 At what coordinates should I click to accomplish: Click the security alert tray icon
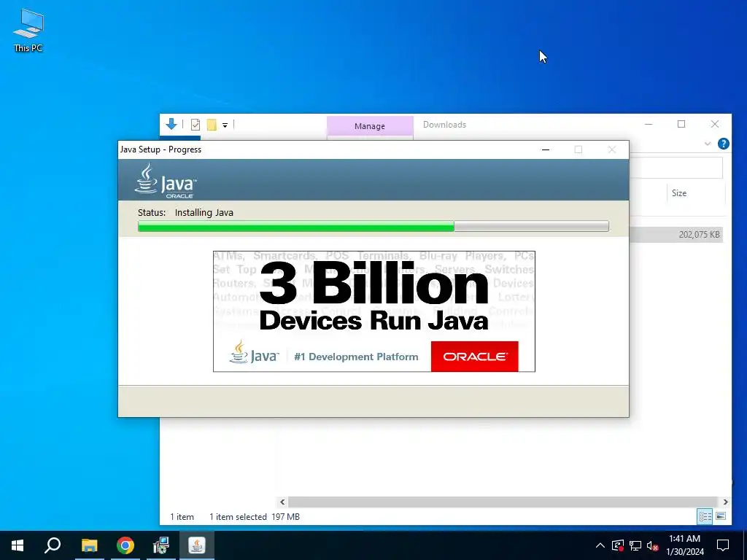pyautogui.click(x=618, y=545)
